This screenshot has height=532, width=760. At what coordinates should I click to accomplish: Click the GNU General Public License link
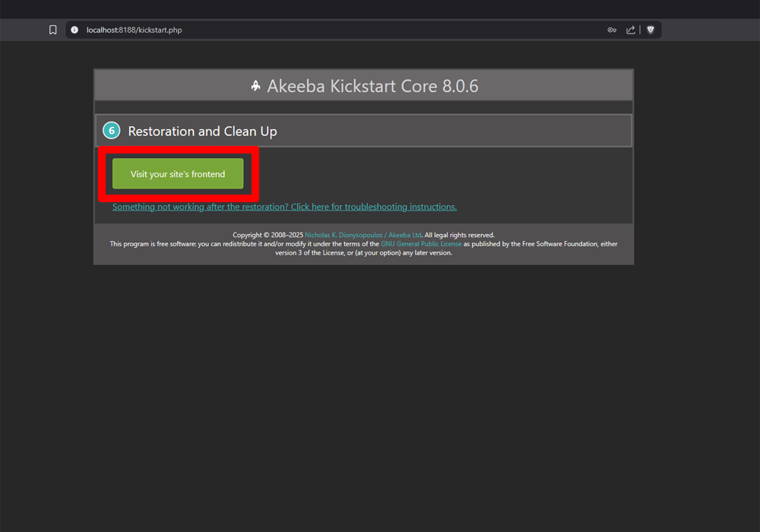pos(421,244)
